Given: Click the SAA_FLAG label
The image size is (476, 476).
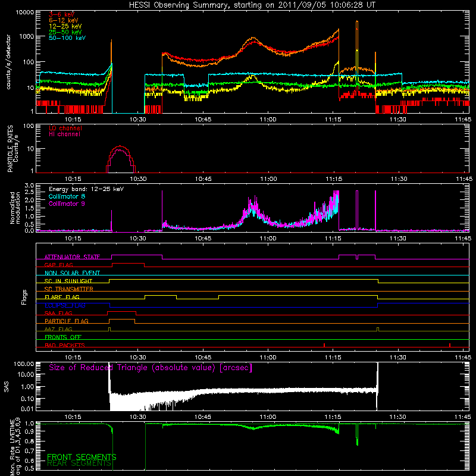Looking at the screenshot, I should coord(58,313).
